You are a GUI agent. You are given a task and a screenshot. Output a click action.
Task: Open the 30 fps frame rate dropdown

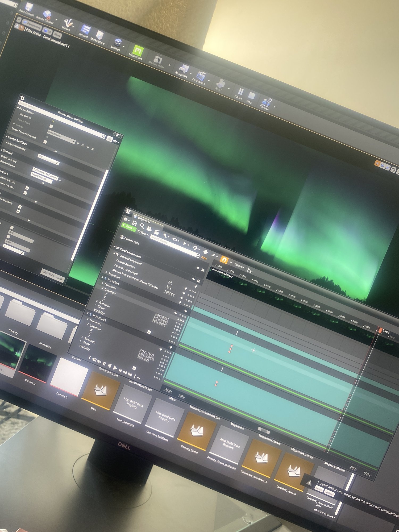[x=239, y=266]
